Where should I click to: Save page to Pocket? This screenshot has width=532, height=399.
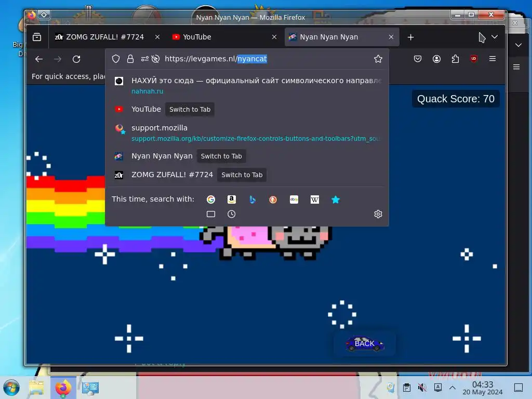(418, 59)
